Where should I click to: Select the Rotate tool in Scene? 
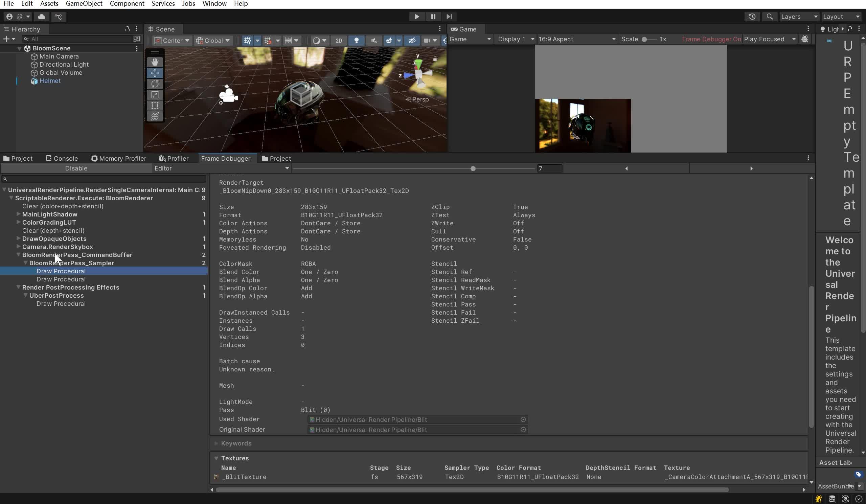(155, 84)
